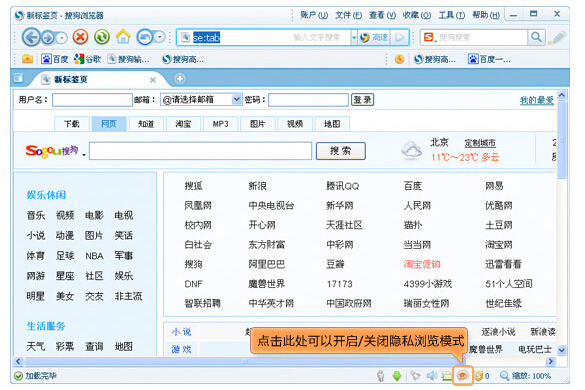Click the Sogou page search input box

[x=200, y=151]
